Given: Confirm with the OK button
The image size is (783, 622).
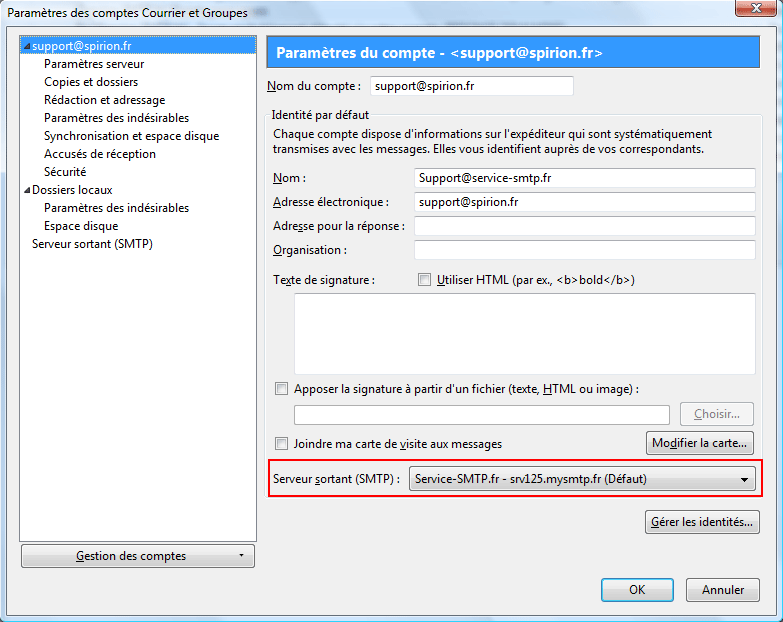Looking at the screenshot, I should [637, 590].
